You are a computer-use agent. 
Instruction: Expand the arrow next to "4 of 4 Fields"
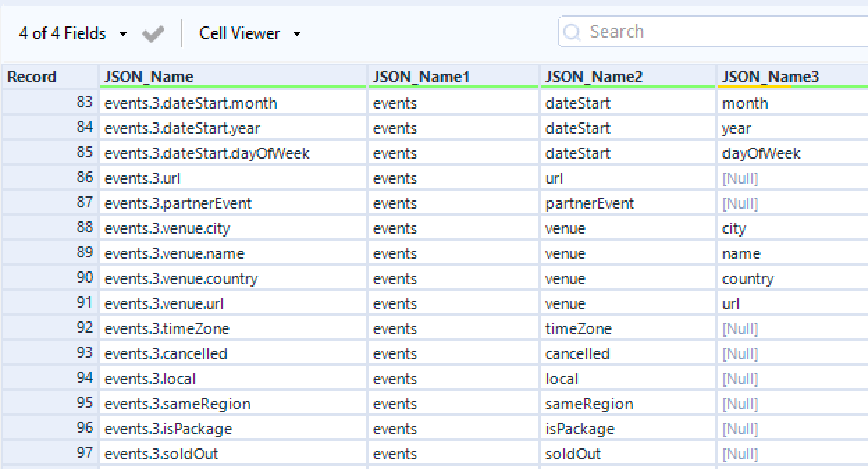124,33
